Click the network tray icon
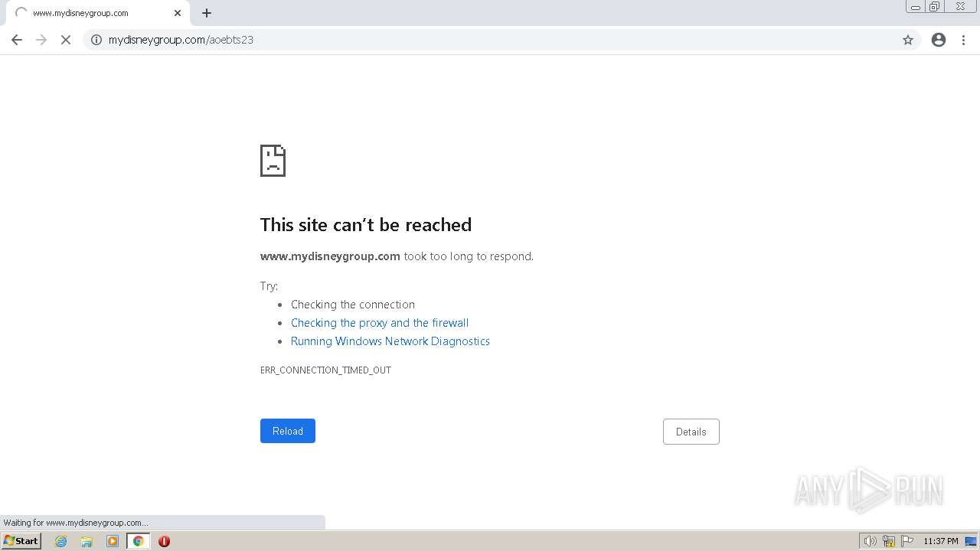The image size is (980, 551). point(889,541)
